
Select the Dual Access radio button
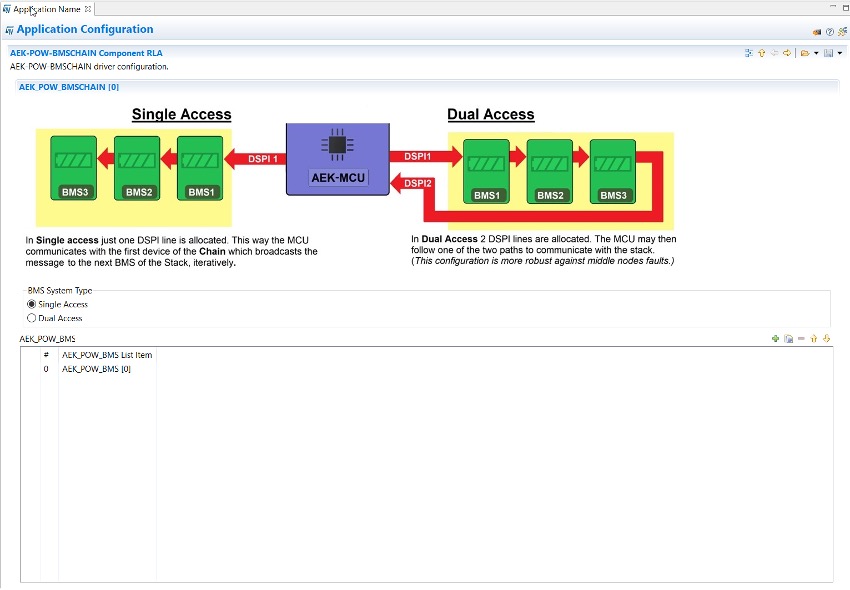(x=32, y=318)
